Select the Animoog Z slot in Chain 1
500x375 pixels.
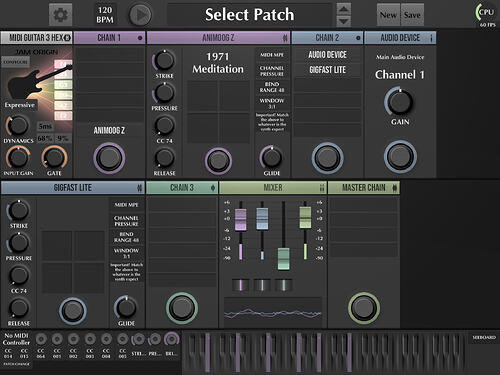coord(109,130)
